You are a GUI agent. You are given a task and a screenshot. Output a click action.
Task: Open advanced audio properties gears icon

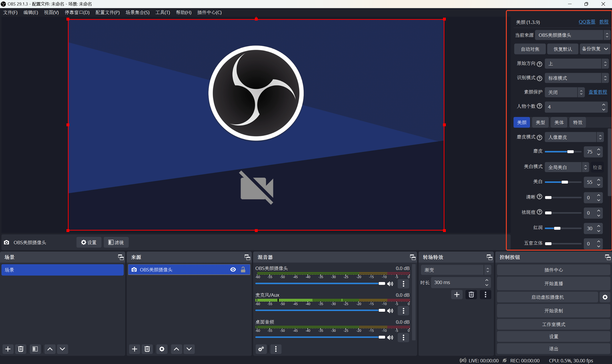pos(261,349)
